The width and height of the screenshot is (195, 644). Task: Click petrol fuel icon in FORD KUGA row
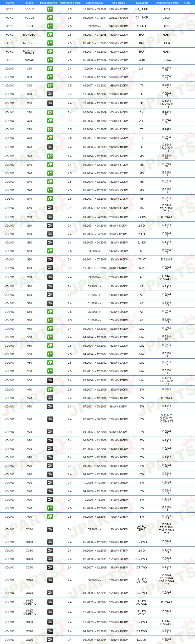(x=50, y=26)
